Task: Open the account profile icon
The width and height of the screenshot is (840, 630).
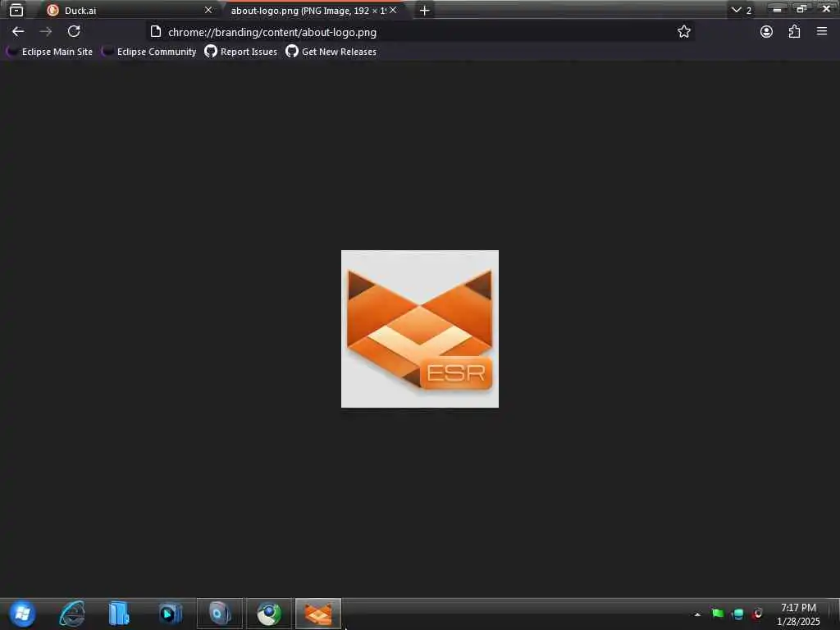Action: pyautogui.click(x=766, y=32)
